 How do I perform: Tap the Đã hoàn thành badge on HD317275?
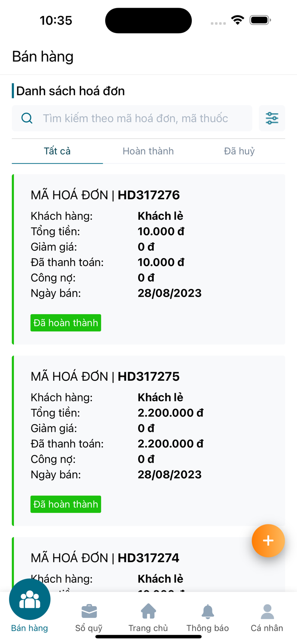(x=66, y=504)
